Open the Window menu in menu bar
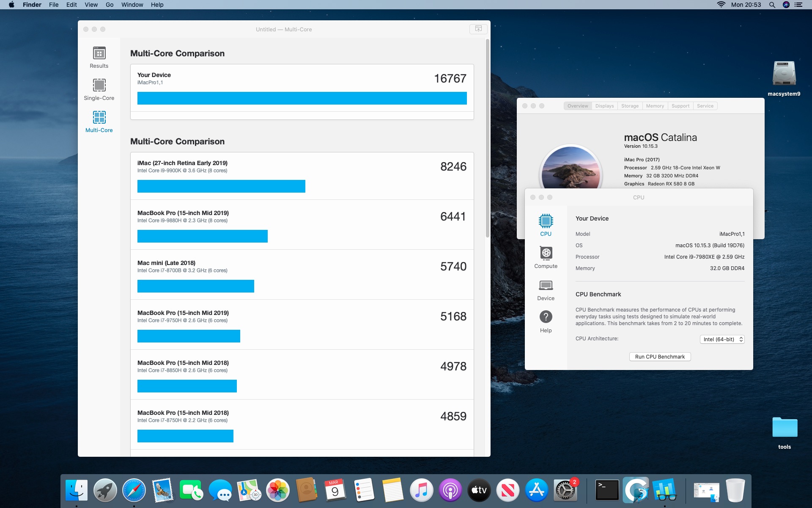The image size is (812, 508). click(132, 5)
